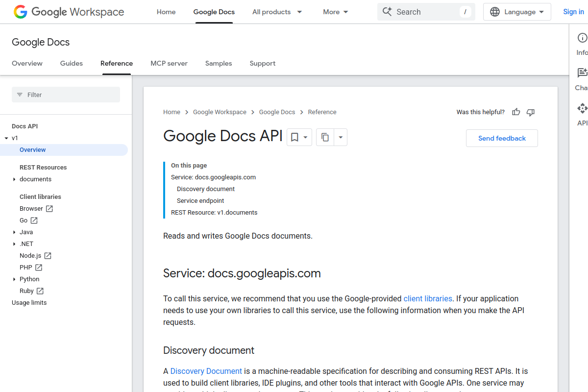Click external link icon beside PHP
The width and height of the screenshot is (588, 392).
pos(38,268)
